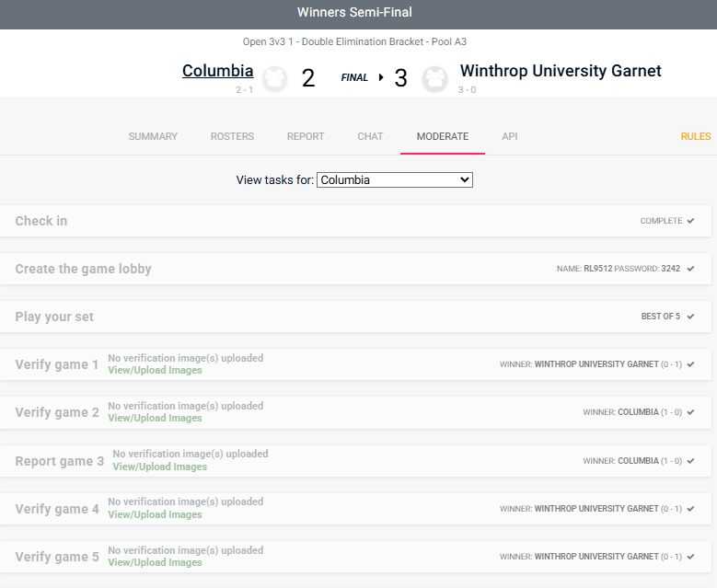
Task: Click the checkmark beside BEST OF 5
Action: [690, 317]
